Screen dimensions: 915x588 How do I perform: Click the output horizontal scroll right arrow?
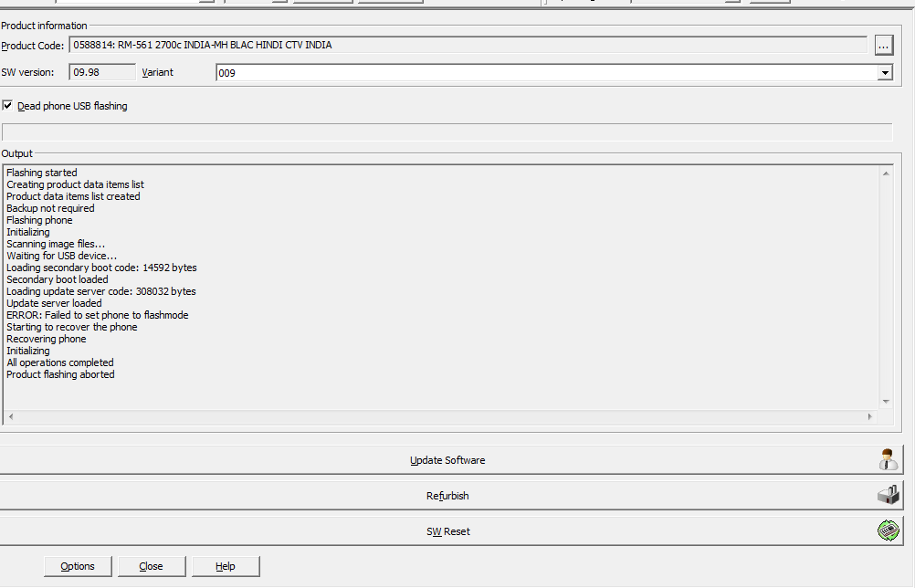[x=870, y=416]
